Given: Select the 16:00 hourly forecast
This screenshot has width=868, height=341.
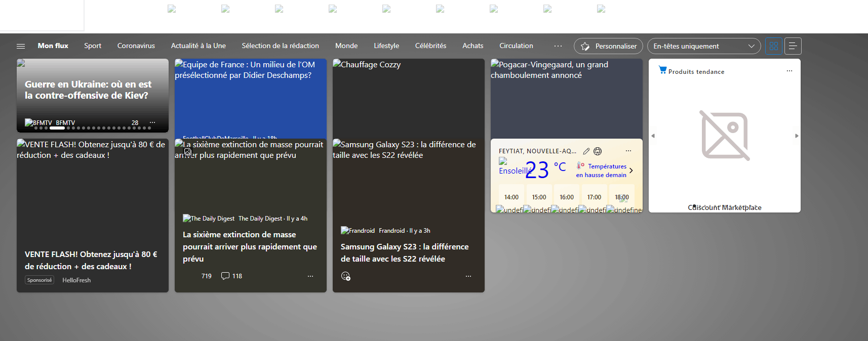Looking at the screenshot, I should [567, 197].
